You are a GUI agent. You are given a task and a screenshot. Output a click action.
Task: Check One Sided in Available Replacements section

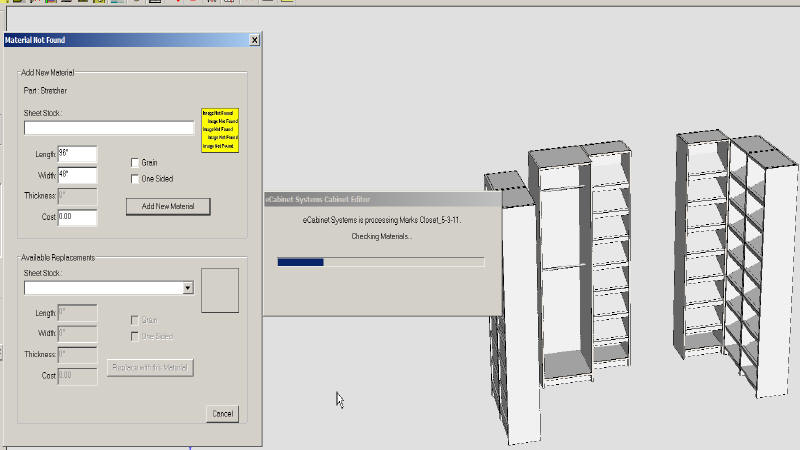pyautogui.click(x=136, y=336)
